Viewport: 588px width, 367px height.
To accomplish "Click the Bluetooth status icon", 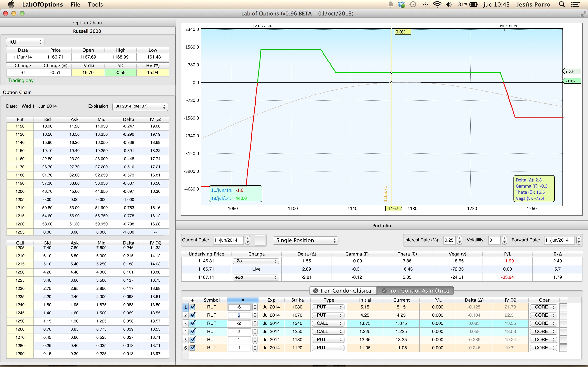I will pos(425,5).
